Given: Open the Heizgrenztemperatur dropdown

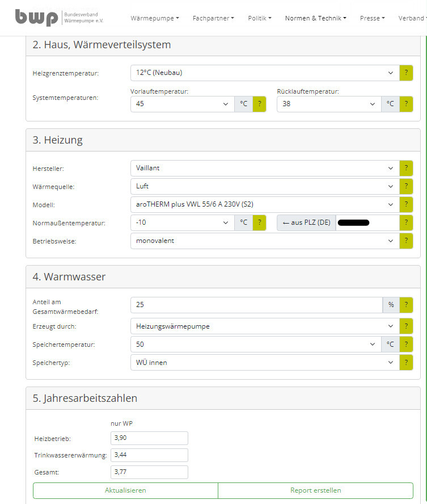Looking at the screenshot, I should pos(264,73).
